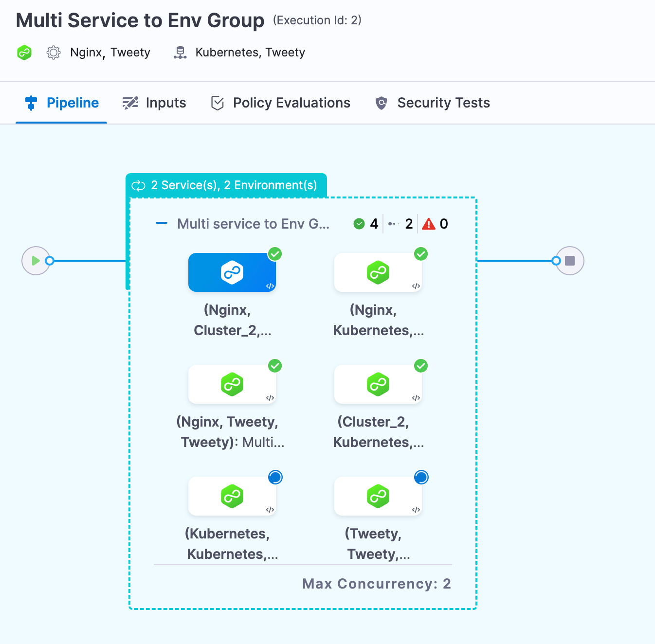Click the 2 Service(s), 2 Environment(s) label
The image size is (655, 644).
[x=226, y=185]
